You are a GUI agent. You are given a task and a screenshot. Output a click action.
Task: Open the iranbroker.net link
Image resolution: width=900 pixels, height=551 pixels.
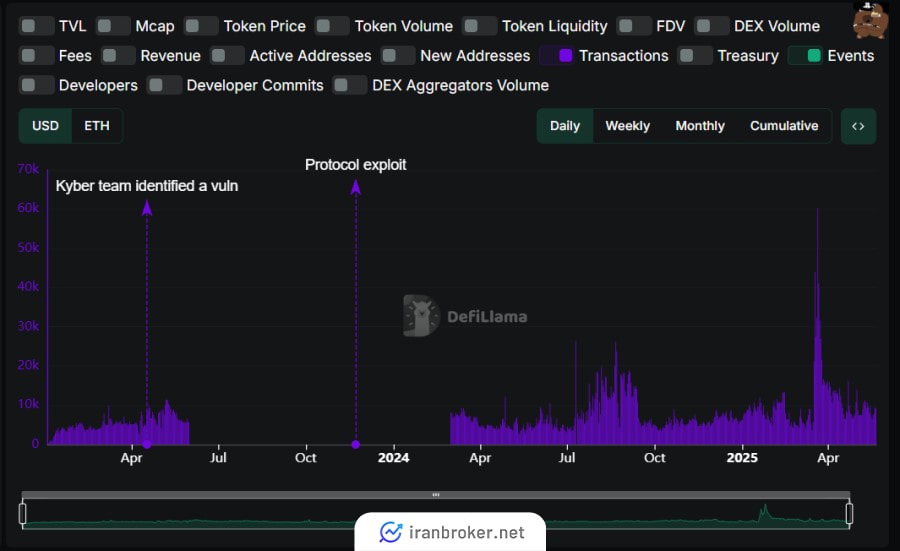pyautogui.click(x=466, y=533)
